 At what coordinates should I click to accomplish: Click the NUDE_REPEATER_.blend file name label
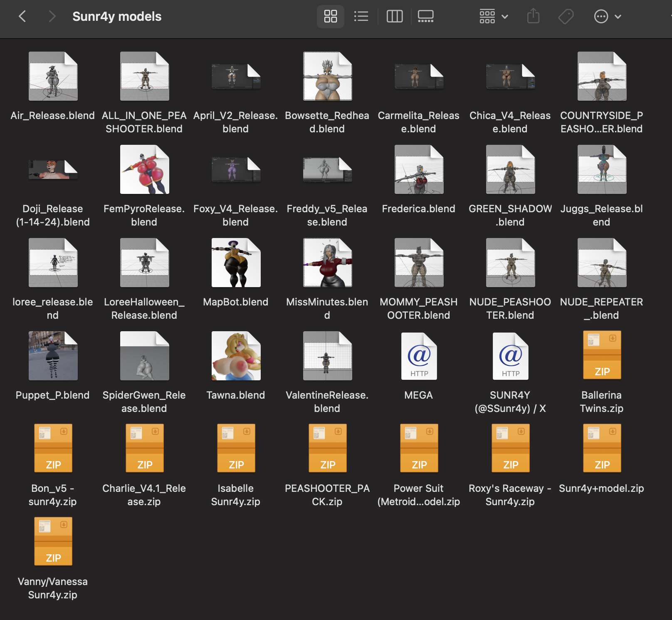[x=602, y=308]
